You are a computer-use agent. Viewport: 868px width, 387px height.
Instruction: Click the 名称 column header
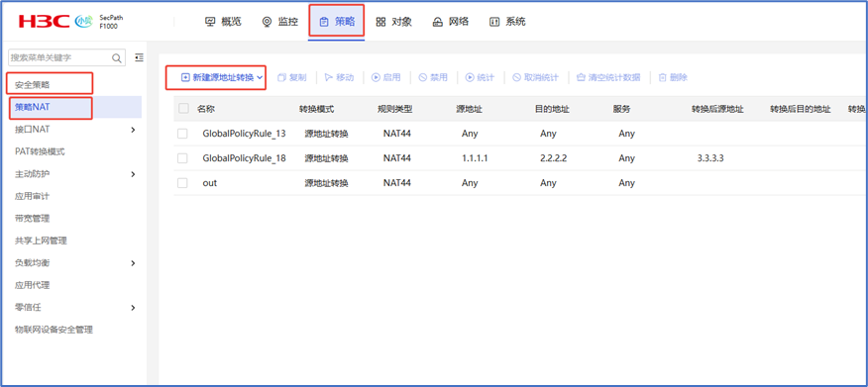point(206,109)
